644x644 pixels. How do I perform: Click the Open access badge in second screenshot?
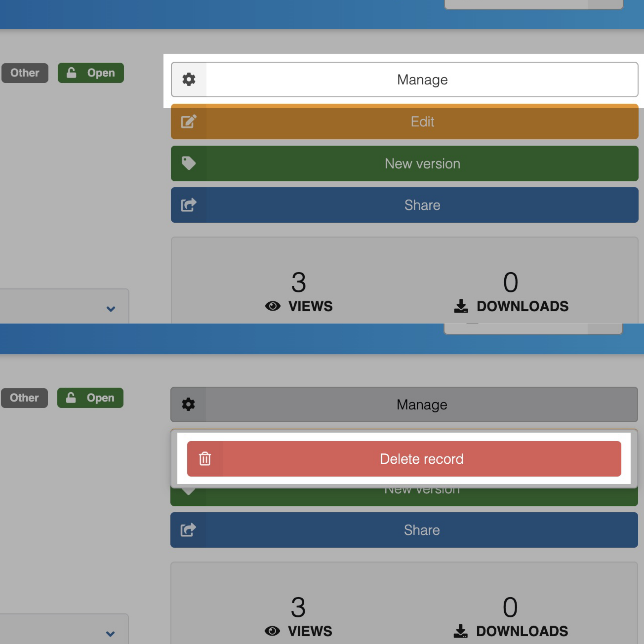[90, 398]
